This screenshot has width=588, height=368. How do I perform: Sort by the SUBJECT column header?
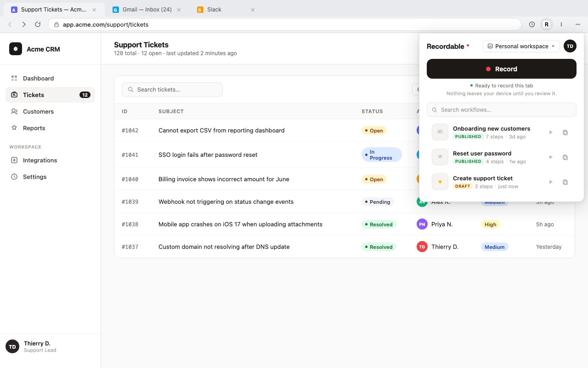click(x=171, y=111)
